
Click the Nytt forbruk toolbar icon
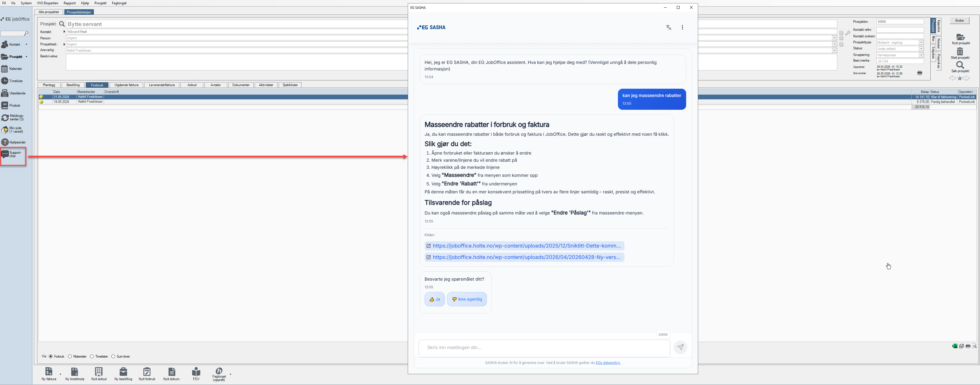(147, 371)
